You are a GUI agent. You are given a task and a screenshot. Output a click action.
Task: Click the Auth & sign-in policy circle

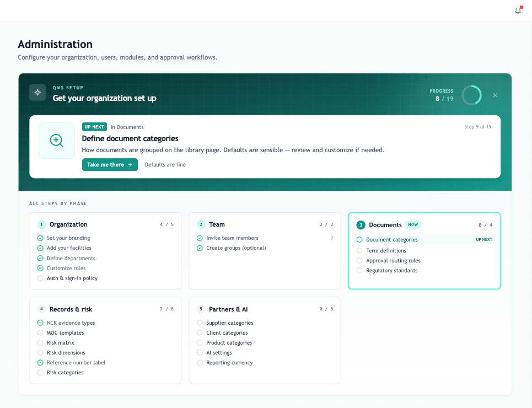40,278
